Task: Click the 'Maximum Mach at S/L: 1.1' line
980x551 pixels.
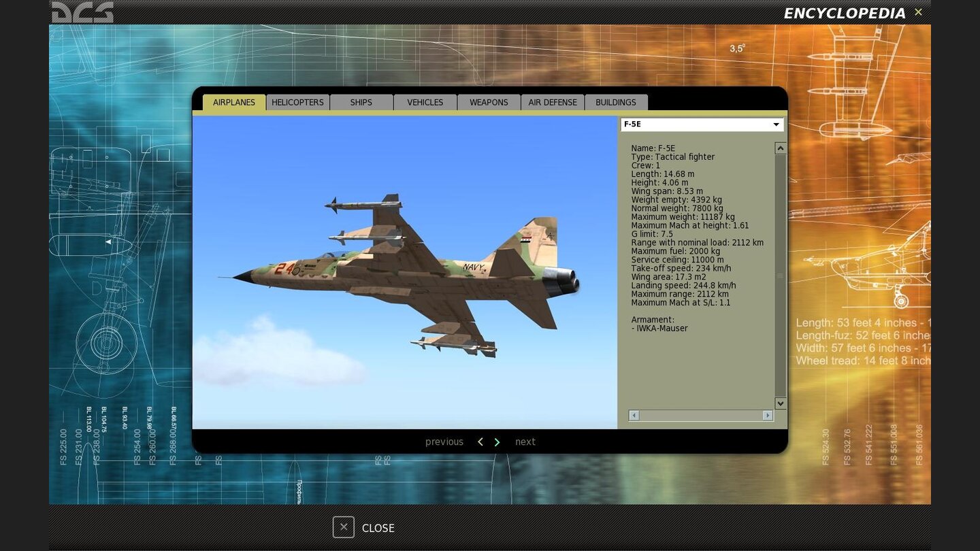Action: (681, 303)
